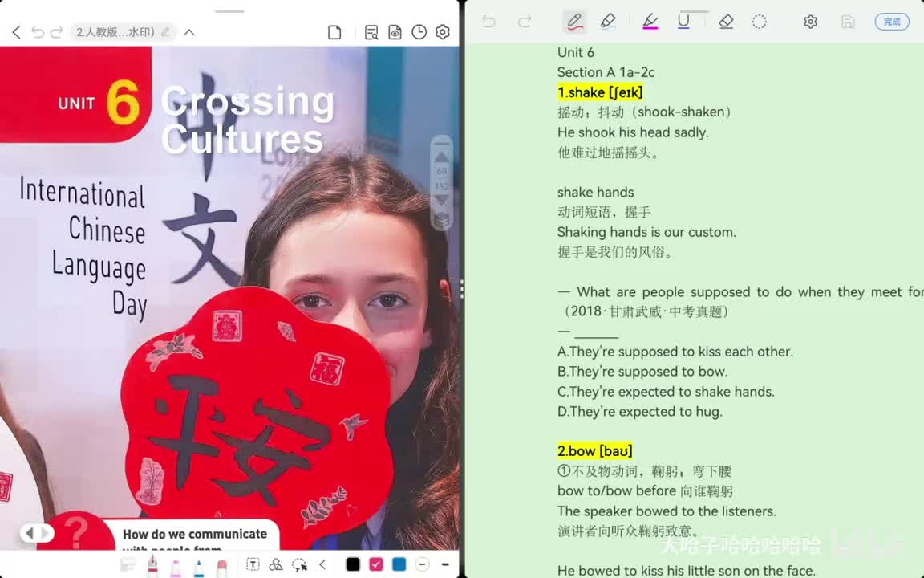This screenshot has width=924, height=578.
Task: Click the highlighted heading 2.bow
Action: click(594, 450)
